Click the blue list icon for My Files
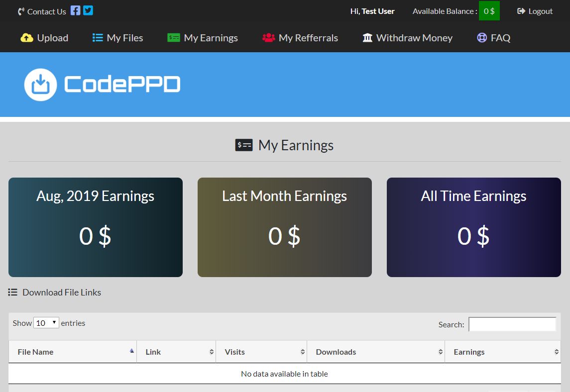 (x=98, y=37)
